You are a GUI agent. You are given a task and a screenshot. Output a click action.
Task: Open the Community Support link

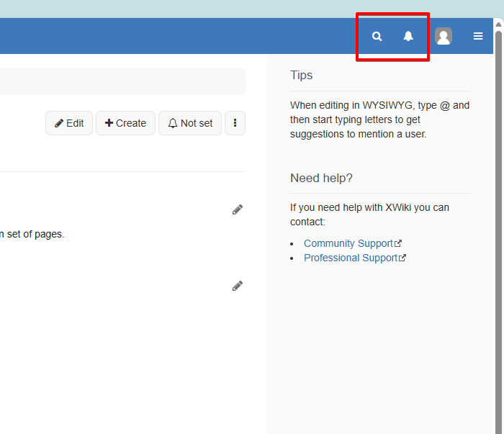pos(348,243)
